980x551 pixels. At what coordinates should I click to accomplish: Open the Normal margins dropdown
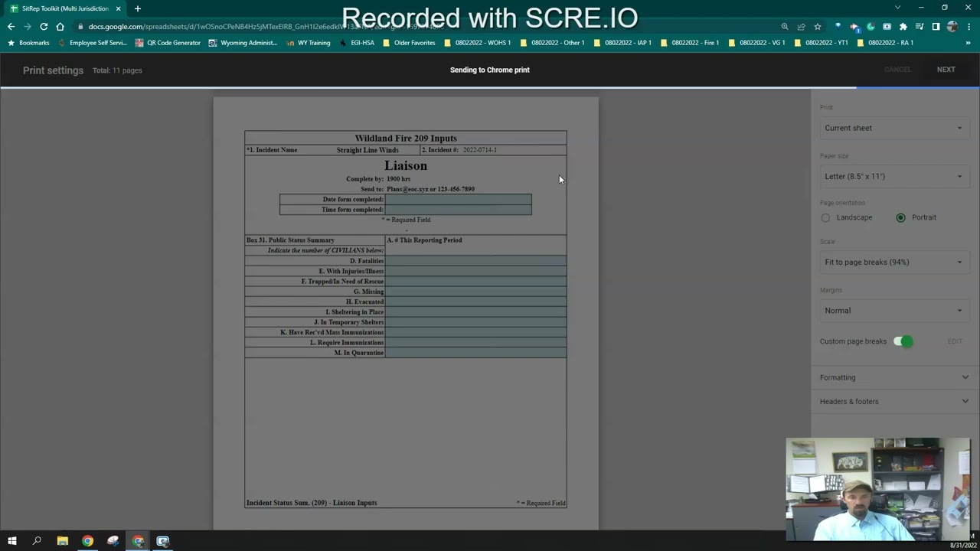point(893,311)
